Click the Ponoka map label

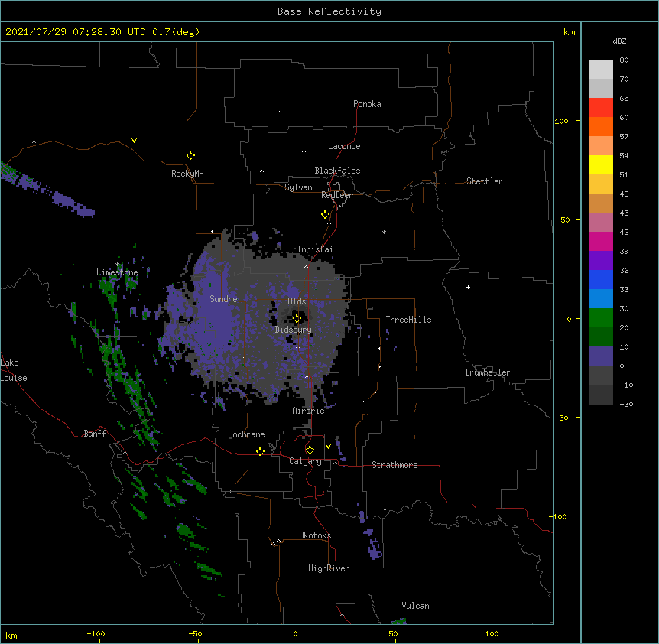click(x=367, y=104)
